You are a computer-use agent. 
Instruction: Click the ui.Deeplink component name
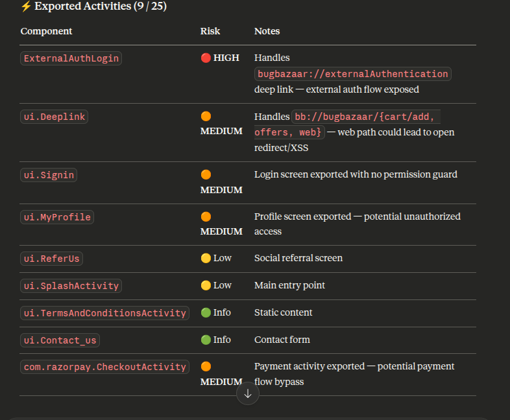pyautogui.click(x=54, y=117)
